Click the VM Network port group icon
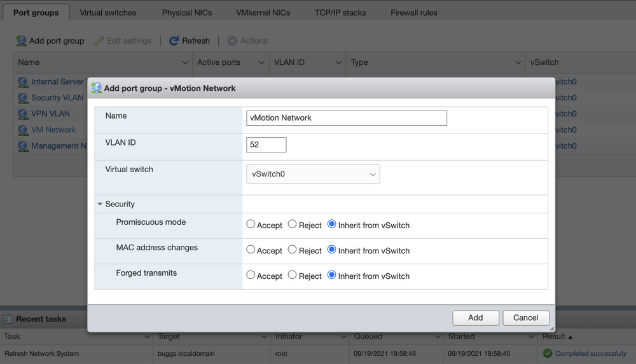636x364 pixels. pyautogui.click(x=23, y=130)
